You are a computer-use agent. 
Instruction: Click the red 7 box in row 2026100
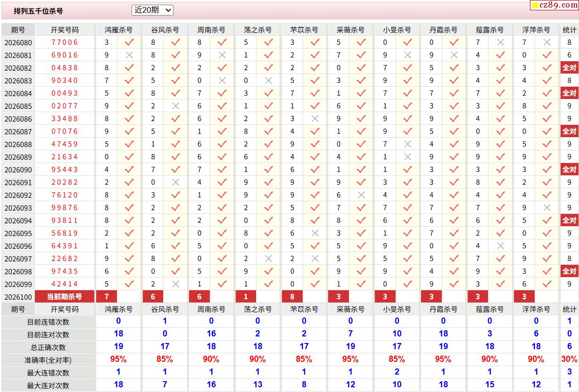(x=107, y=297)
